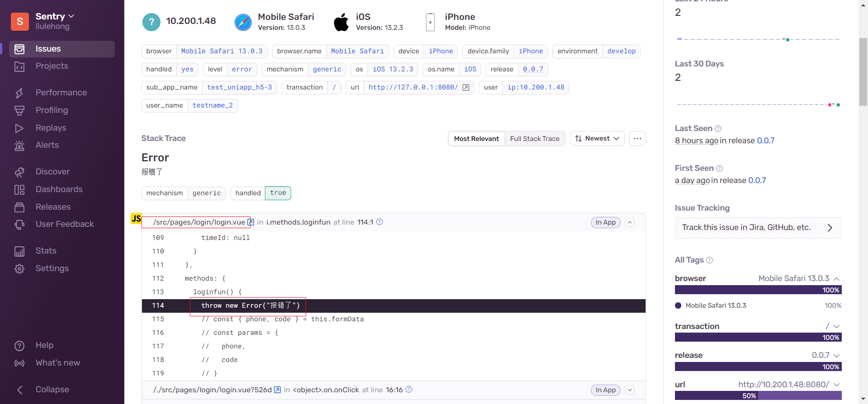
Task: Select Issues in the sidebar navigation
Action: pos(48,49)
